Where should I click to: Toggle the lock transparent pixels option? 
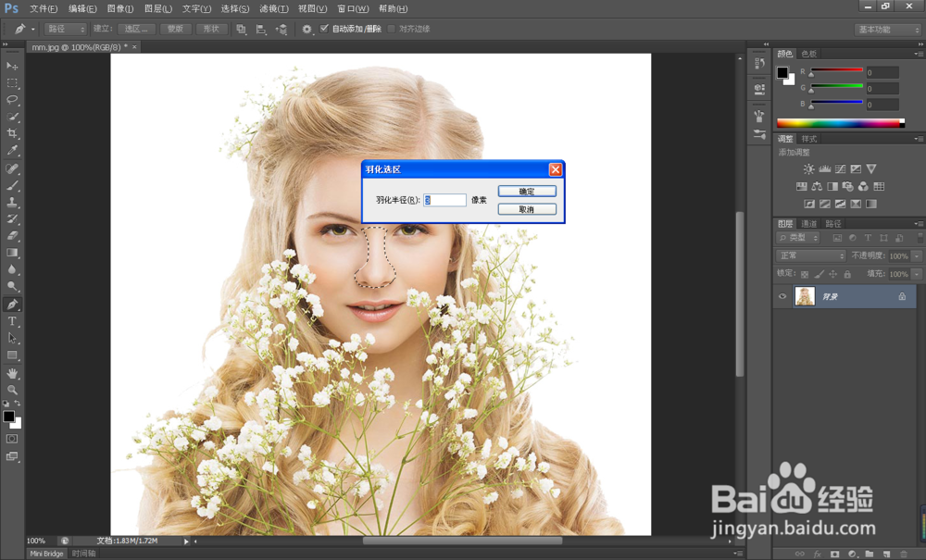pos(805,275)
